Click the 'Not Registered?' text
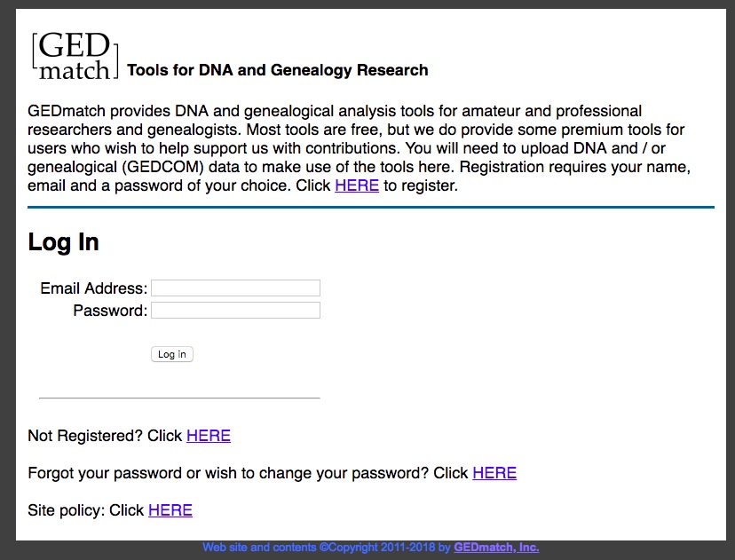 pos(85,436)
